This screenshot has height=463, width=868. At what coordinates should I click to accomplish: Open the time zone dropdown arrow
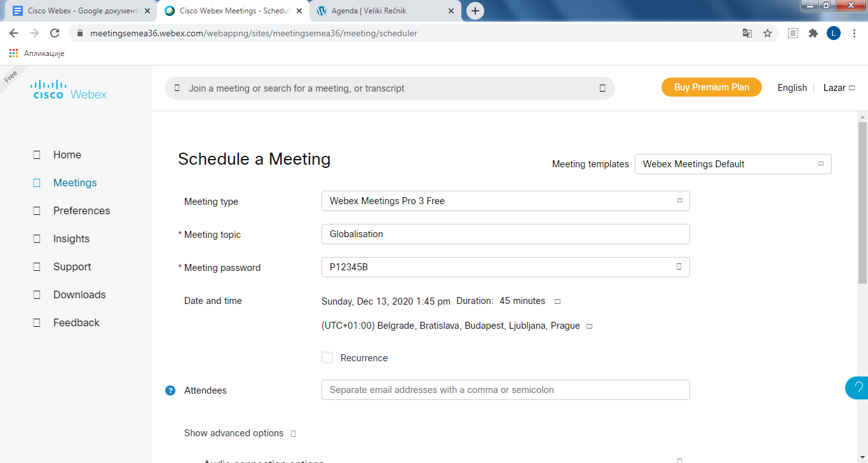point(589,326)
